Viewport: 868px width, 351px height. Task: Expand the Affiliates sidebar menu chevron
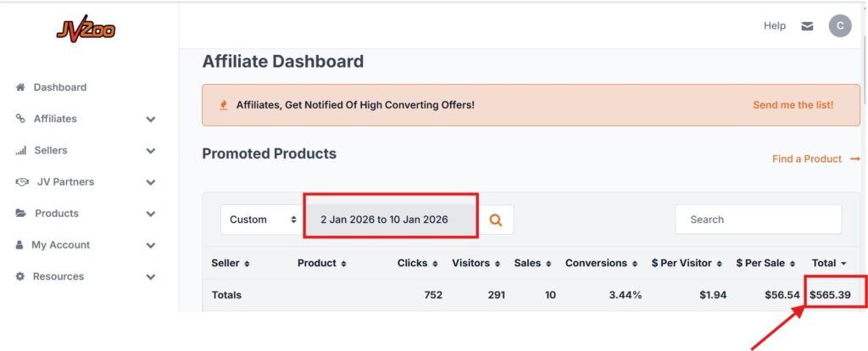pos(151,120)
